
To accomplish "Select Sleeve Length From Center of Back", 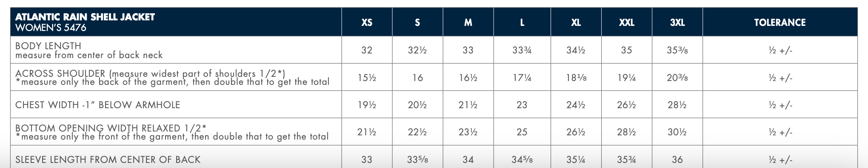I will coord(108,160).
